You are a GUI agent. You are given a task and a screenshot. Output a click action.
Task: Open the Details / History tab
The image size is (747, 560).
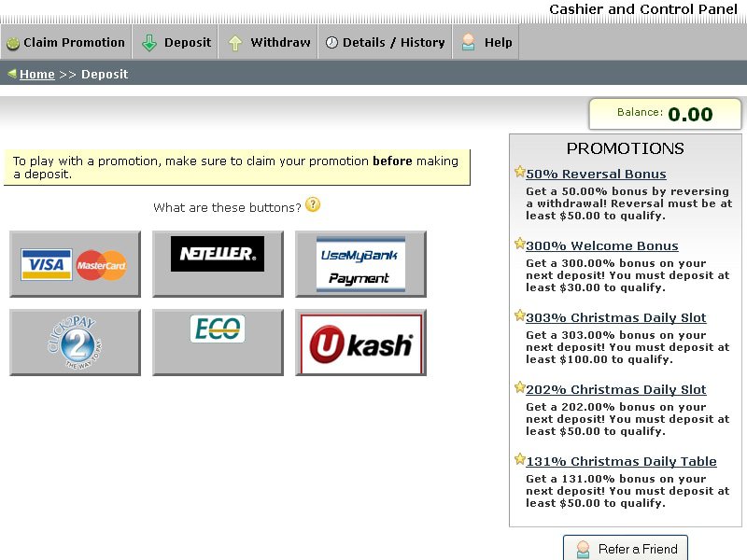[x=385, y=42]
